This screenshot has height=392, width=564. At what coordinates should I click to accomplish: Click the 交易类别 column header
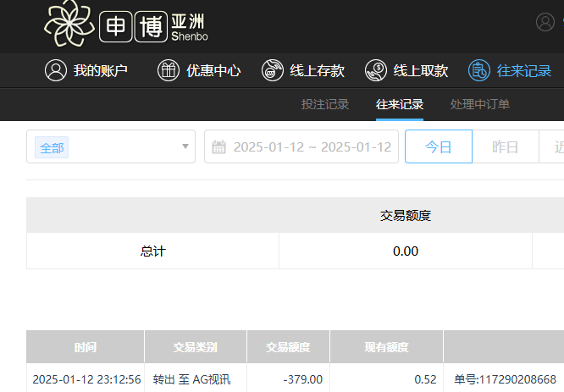196,346
